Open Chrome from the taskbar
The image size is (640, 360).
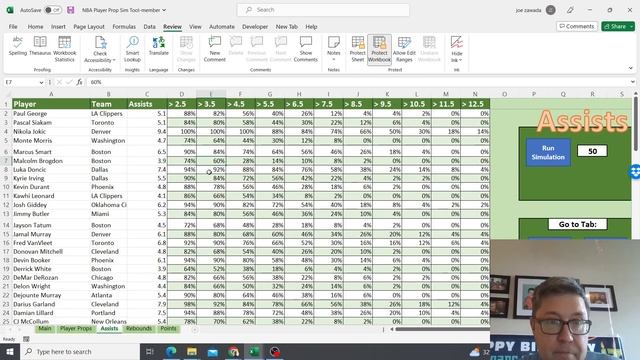pyautogui.click(x=233, y=351)
